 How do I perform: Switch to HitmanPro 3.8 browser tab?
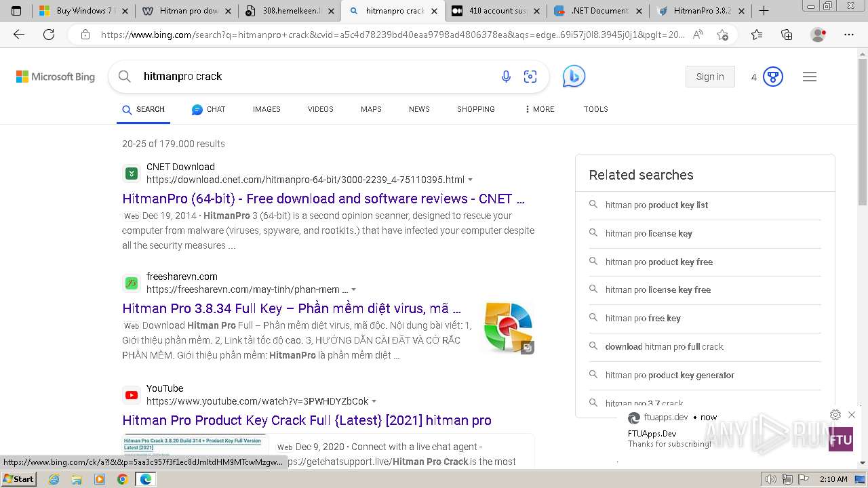(x=702, y=11)
